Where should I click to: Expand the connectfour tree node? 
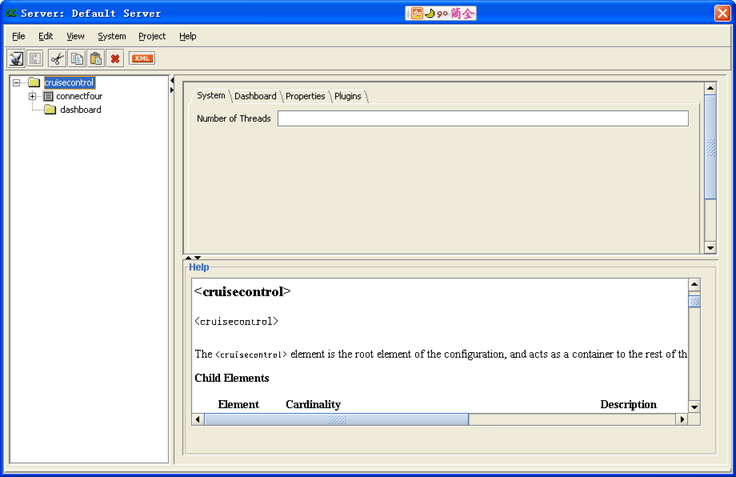(32, 96)
